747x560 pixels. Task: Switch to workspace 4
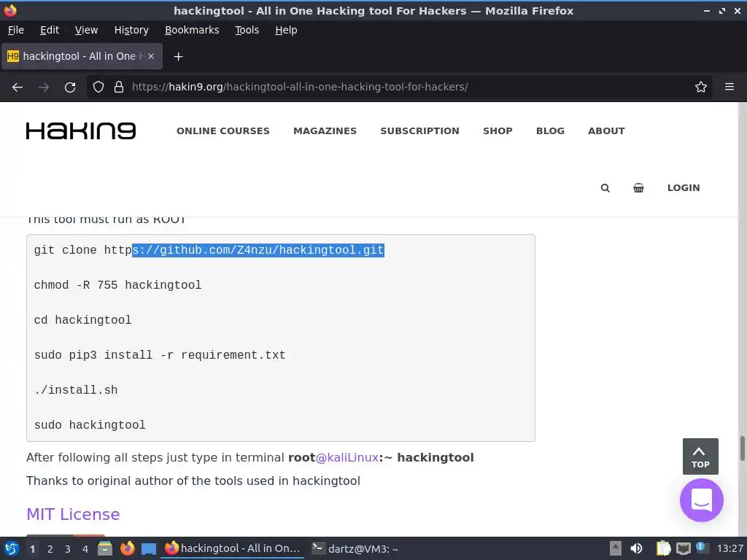coord(85,549)
